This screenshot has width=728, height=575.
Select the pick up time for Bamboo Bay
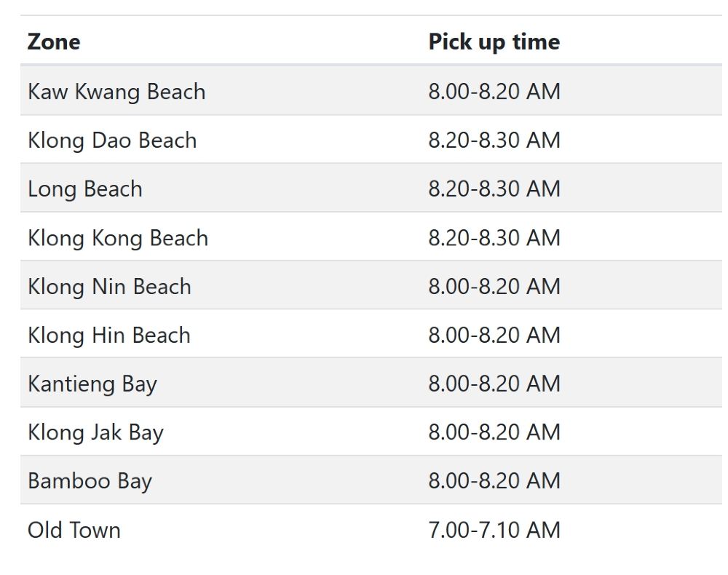[494, 481]
